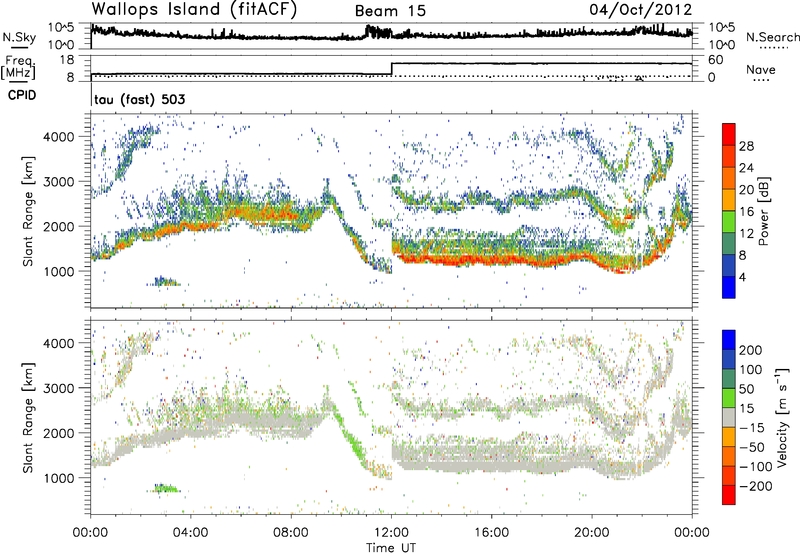Click the "Power [dB]" colorbar title

click(x=764, y=211)
